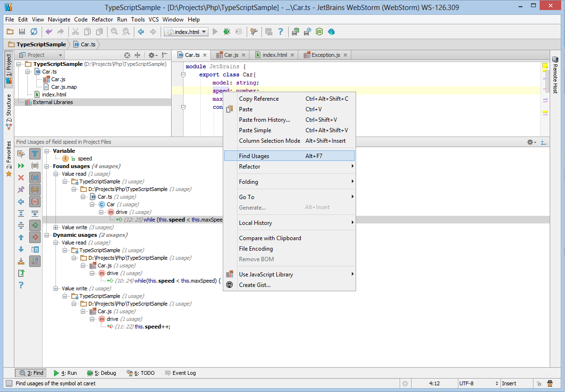Toggle the Preview usages button
This screenshot has width=565, height=392.
pos(34,249)
